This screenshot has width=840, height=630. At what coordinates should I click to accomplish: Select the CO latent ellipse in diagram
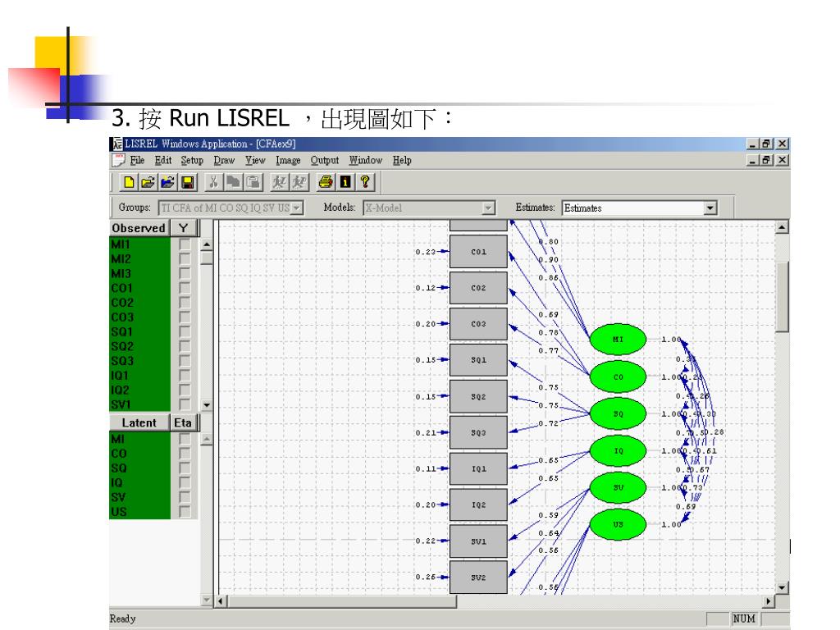coord(618,377)
